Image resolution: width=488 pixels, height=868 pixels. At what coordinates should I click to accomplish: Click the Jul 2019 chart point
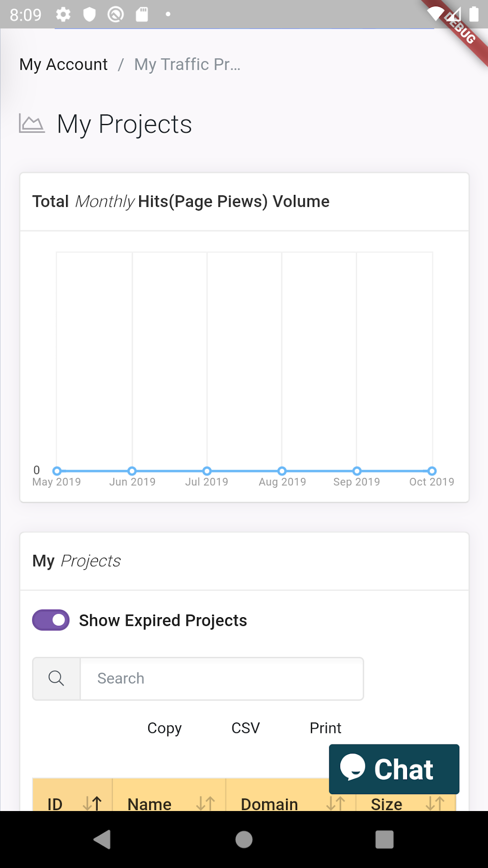207,471
